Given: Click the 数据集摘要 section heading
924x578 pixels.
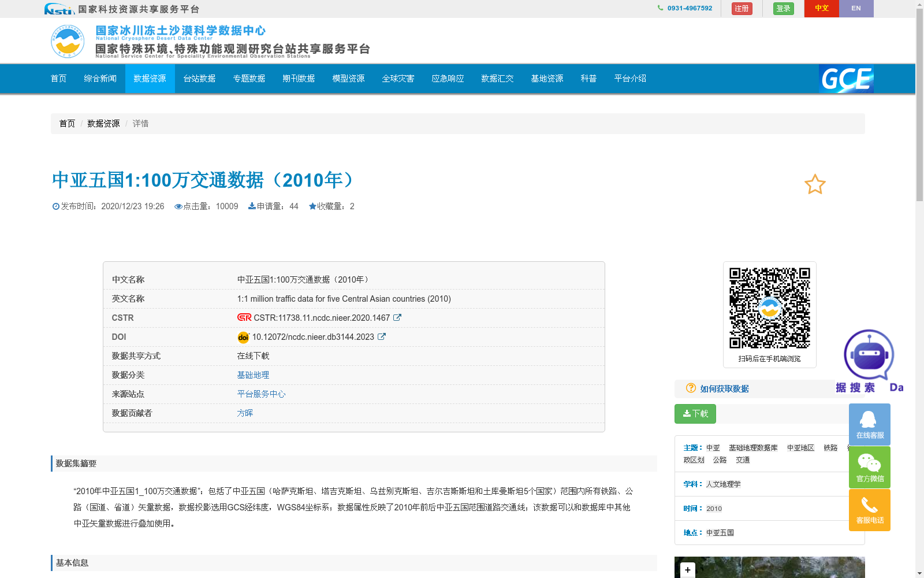Looking at the screenshot, I should (x=76, y=464).
